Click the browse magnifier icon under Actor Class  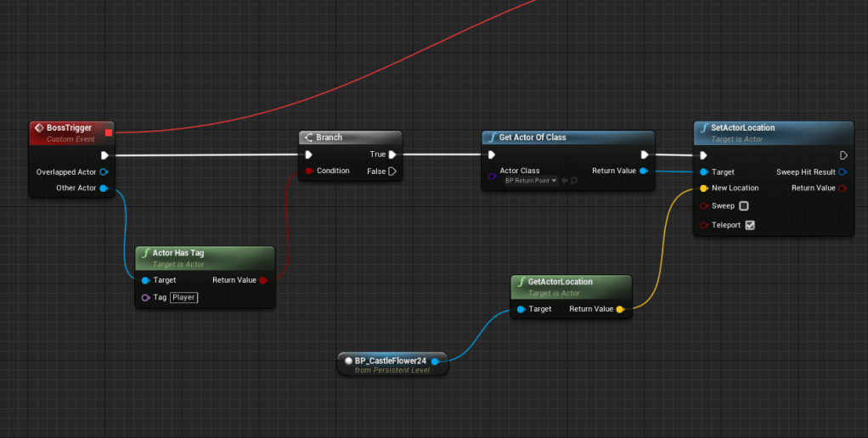pos(575,181)
